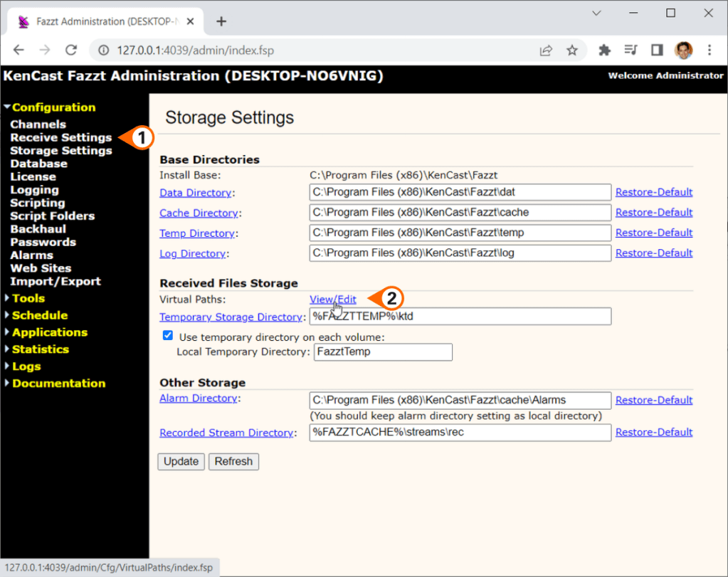Image resolution: width=728 pixels, height=577 pixels.
Task: Uncheck Use temporary directory on each volume
Action: [x=168, y=336]
